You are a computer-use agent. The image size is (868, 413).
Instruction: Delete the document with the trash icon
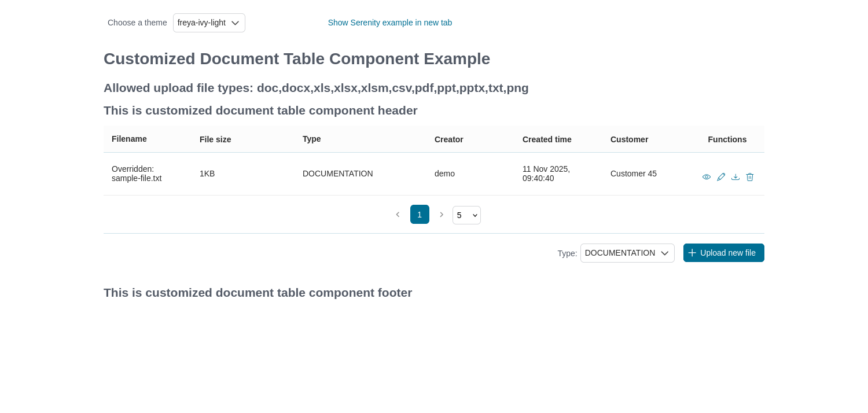[x=749, y=176]
